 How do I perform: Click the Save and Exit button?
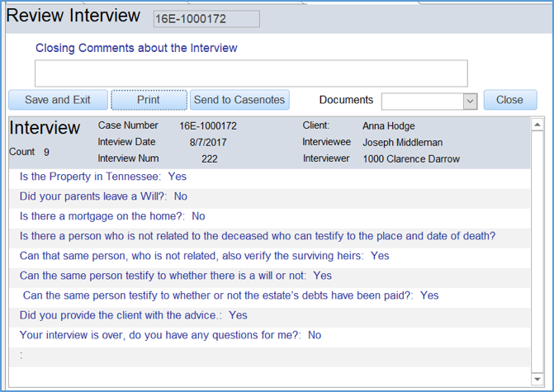click(58, 100)
